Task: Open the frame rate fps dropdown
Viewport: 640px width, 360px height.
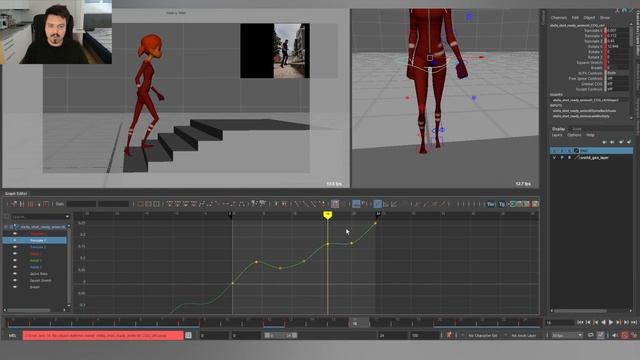Action: click(567, 335)
